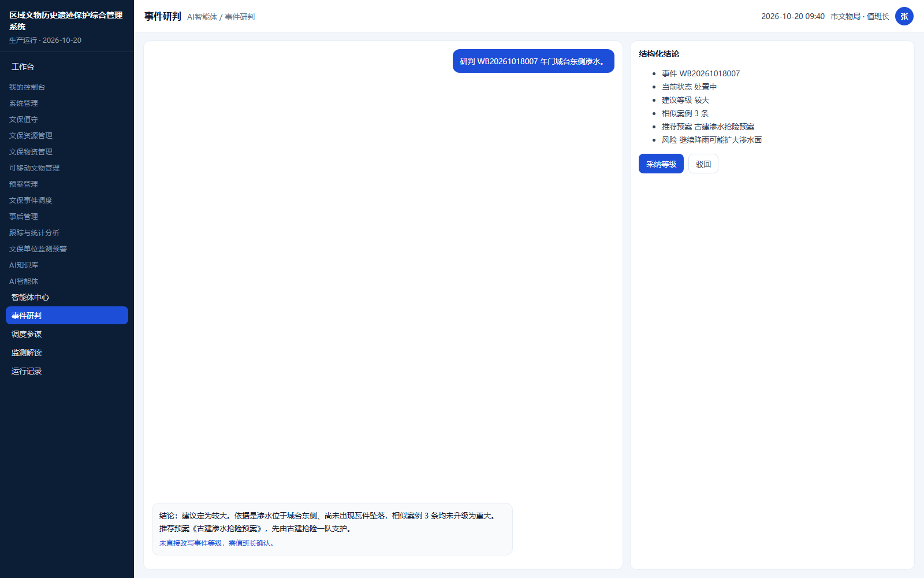
Task: Expand 预案管理 section
Action: [24, 184]
